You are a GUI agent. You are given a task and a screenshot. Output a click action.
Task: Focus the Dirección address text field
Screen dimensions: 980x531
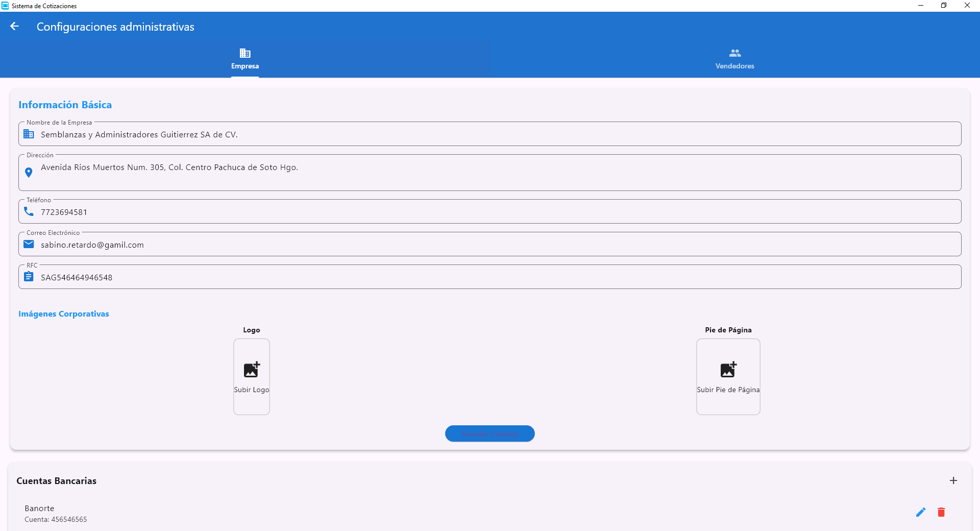click(490, 173)
